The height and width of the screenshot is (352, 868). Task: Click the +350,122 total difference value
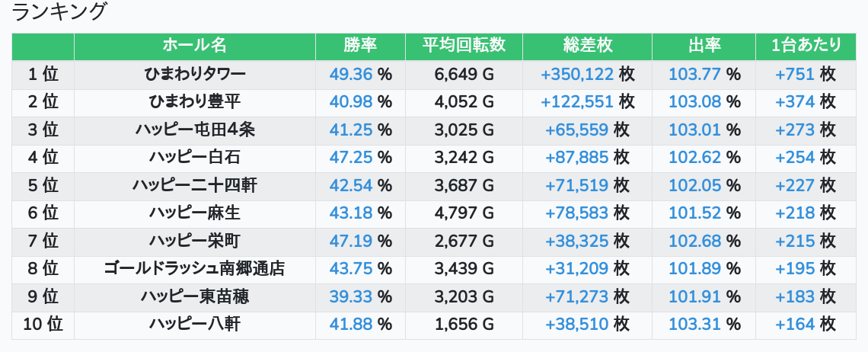coord(577,74)
